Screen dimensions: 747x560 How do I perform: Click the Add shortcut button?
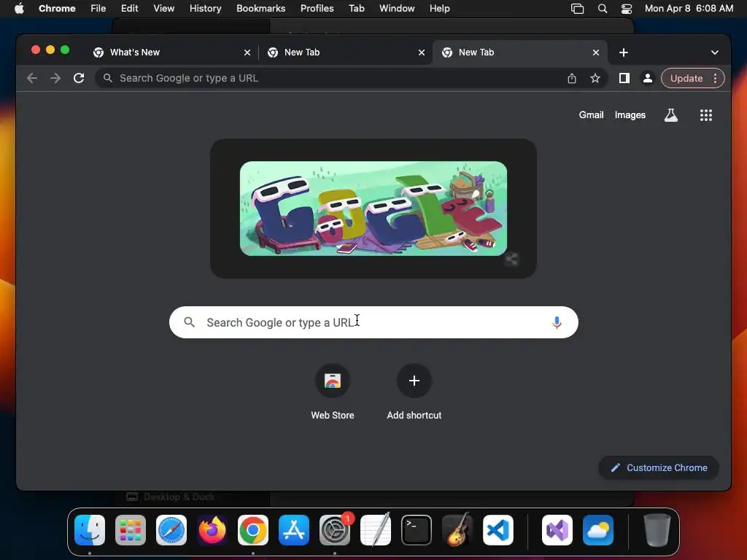(414, 392)
